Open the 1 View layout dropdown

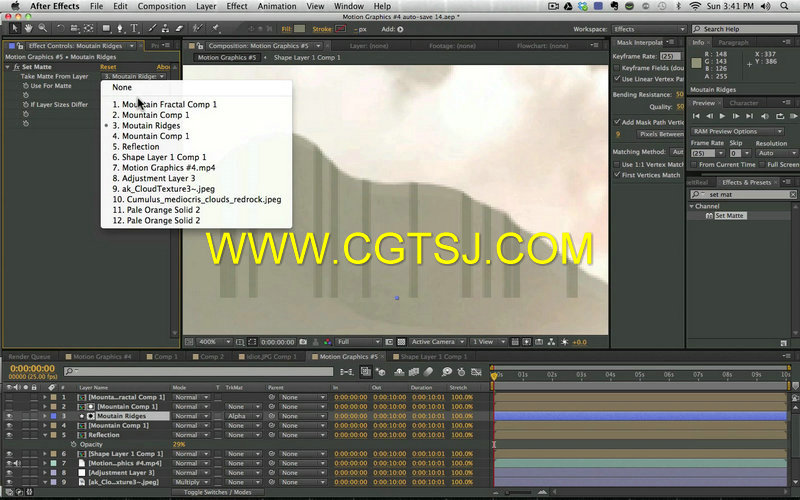point(488,342)
